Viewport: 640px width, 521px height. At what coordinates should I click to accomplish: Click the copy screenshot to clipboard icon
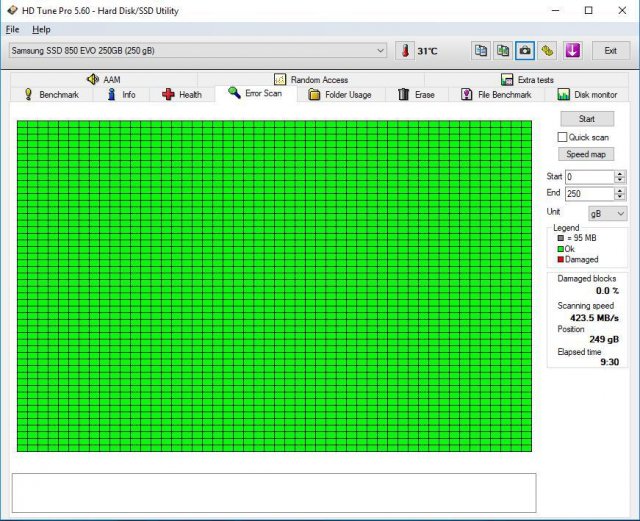[x=503, y=50]
